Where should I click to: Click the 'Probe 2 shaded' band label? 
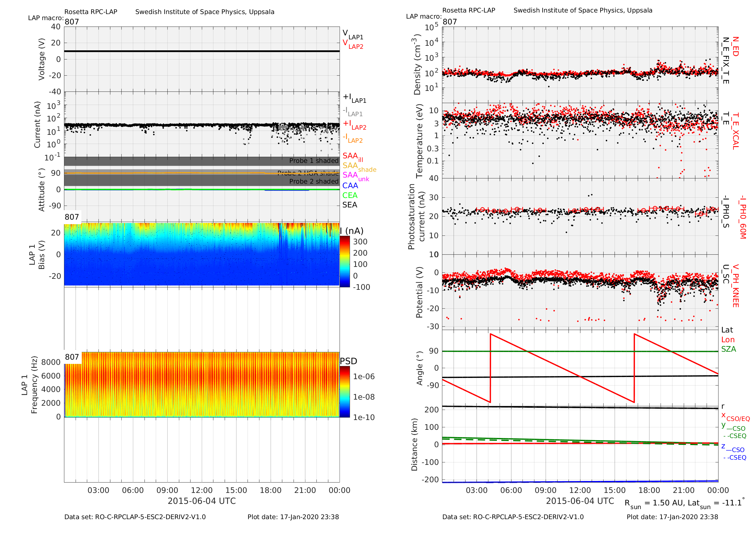pos(314,181)
